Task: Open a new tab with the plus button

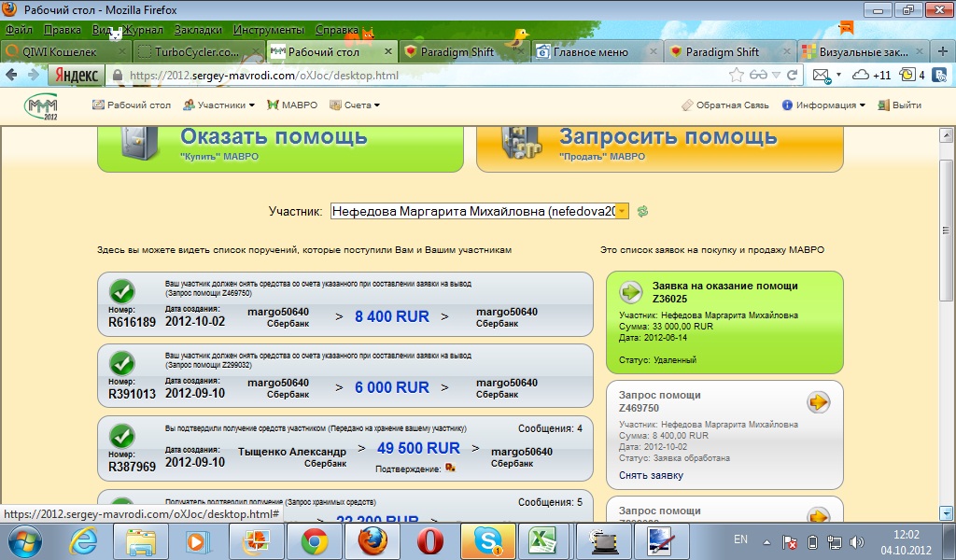Action: (943, 51)
